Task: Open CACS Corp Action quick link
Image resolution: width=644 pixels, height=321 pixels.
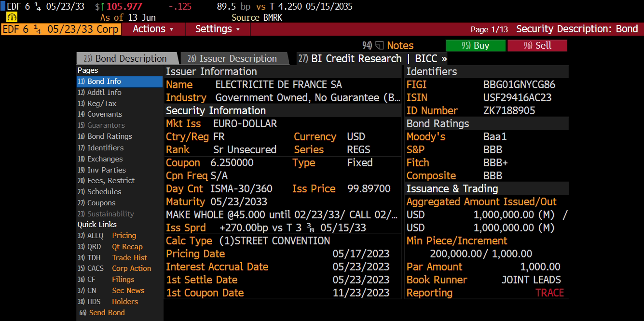Action: tap(114, 268)
